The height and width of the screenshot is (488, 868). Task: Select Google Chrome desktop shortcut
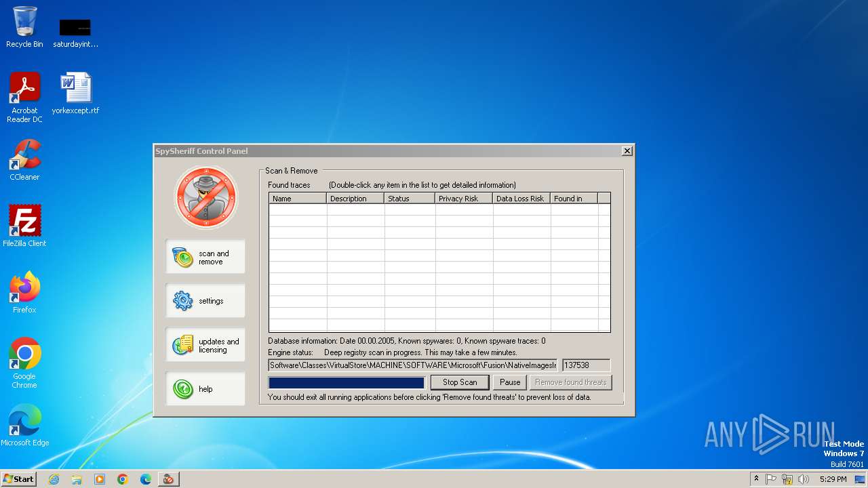(x=24, y=363)
